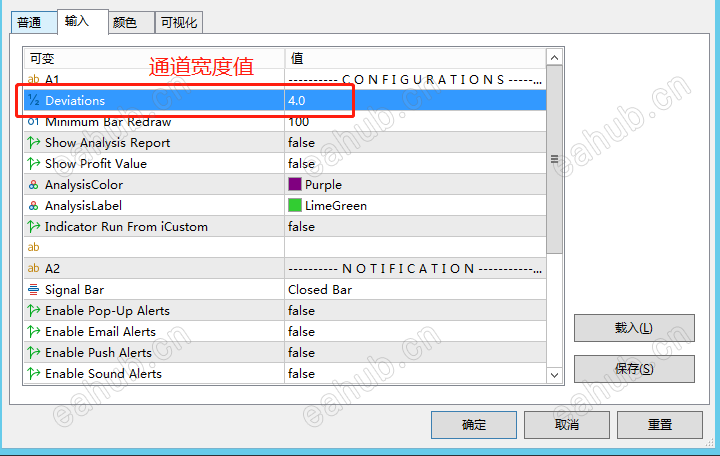Click the LimeGreen color swatch
This screenshot has width=720, height=456.
(x=295, y=205)
